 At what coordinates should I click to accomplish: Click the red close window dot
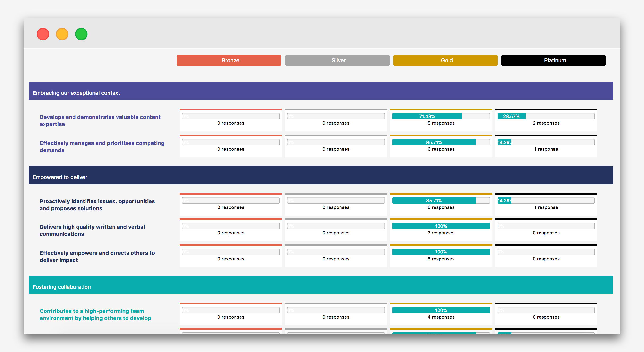43,34
